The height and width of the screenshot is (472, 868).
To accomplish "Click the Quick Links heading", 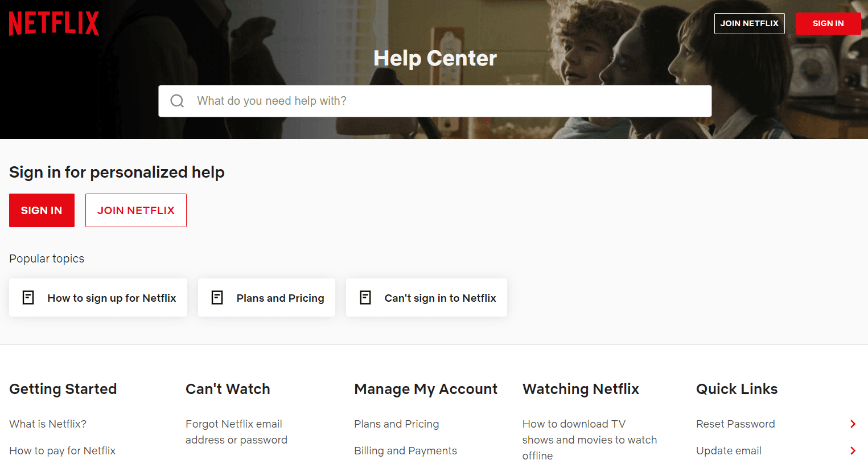I will [737, 389].
